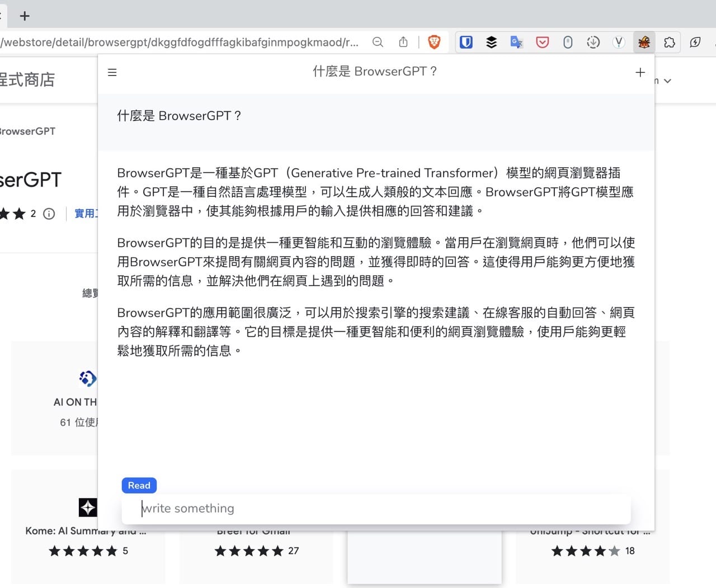Open the AI ON THE related extension card
The height and width of the screenshot is (588, 716).
pos(55,398)
